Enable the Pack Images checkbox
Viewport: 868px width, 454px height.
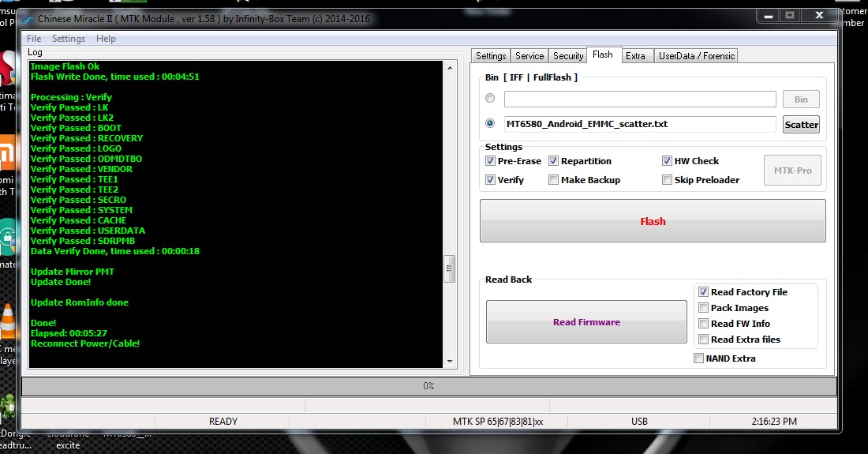pyautogui.click(x=704, y=308)
